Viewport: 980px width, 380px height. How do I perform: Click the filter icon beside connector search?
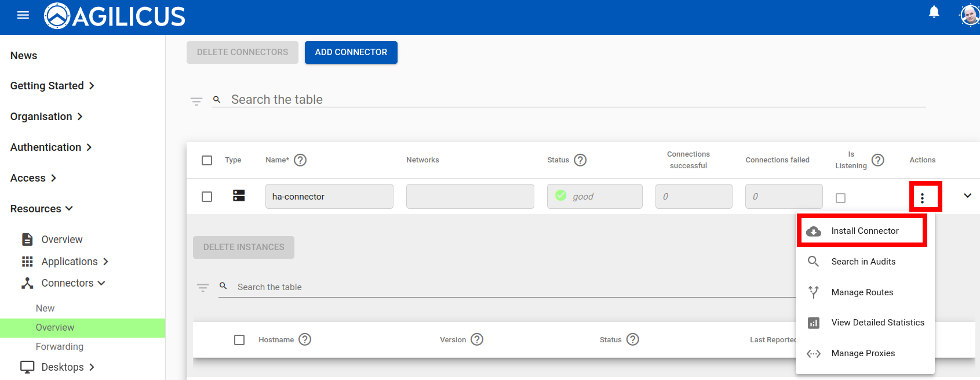(196, 101)
